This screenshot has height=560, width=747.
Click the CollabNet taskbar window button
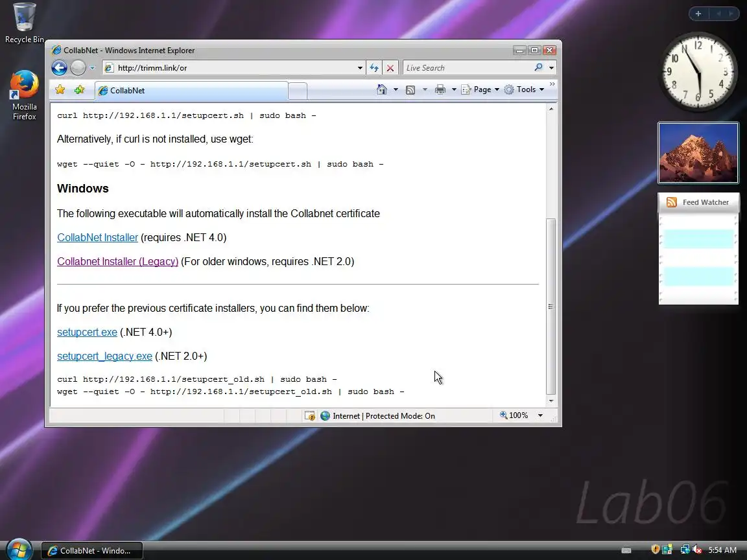pyautogui.click(x=92, y=550)
